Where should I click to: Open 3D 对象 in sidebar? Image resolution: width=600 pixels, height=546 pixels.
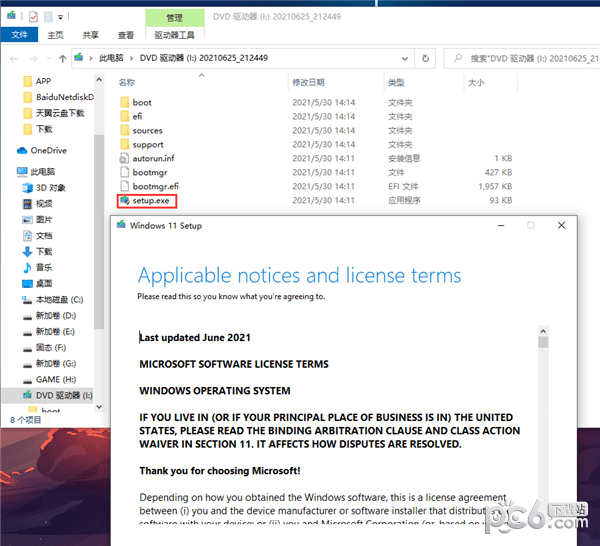pos(44,188)
